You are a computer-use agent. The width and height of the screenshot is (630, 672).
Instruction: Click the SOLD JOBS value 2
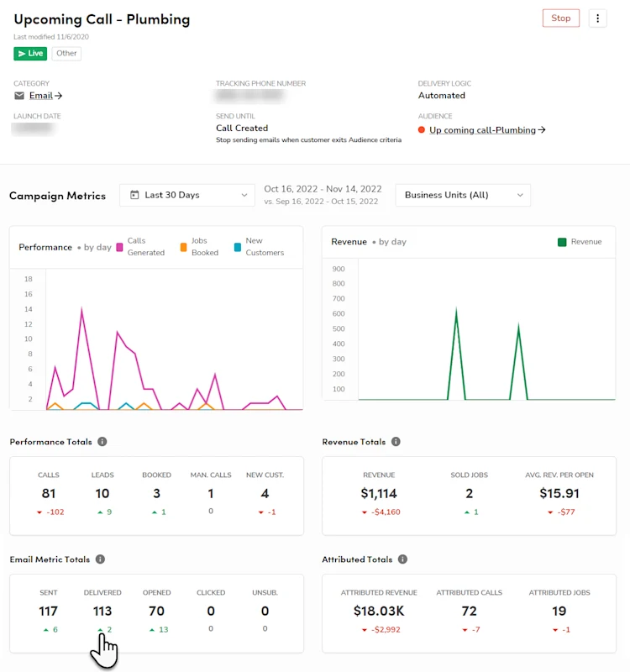click(470, 494)
